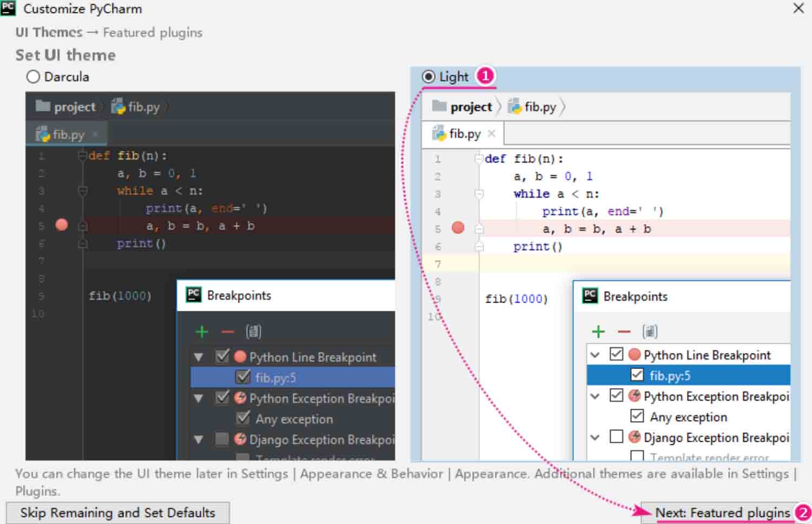
Task: Toggle fib.py:5 checkbox in Darcula preview
Action: point(243,376)
